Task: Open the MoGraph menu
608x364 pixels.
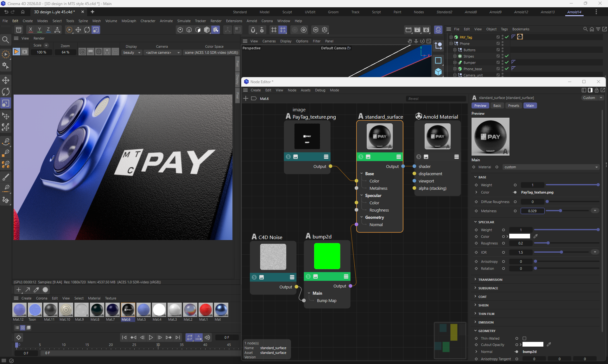Action: click(x=129, y=21)
